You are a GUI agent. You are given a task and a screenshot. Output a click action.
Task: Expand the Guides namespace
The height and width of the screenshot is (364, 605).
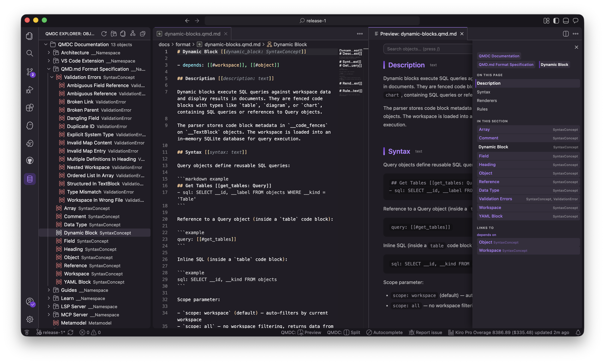pyautogui.click(x=49, y=290)
